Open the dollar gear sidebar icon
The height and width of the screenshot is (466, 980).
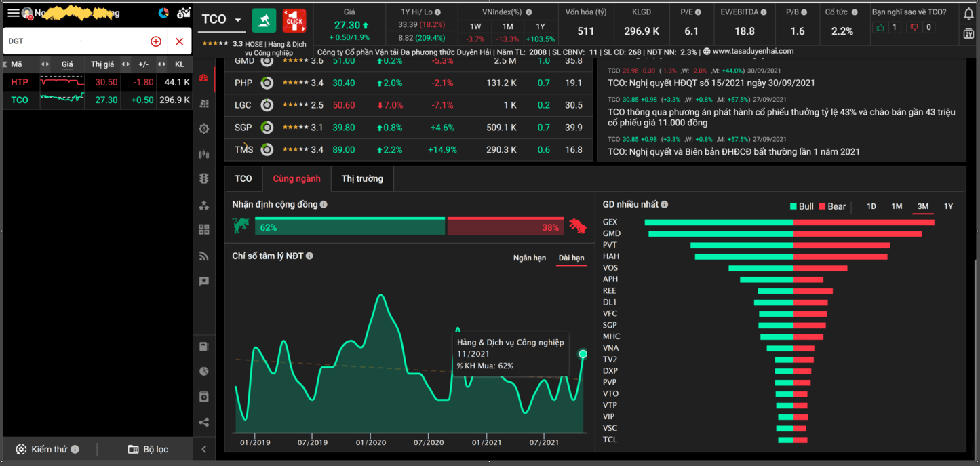(x=203, y=129)
